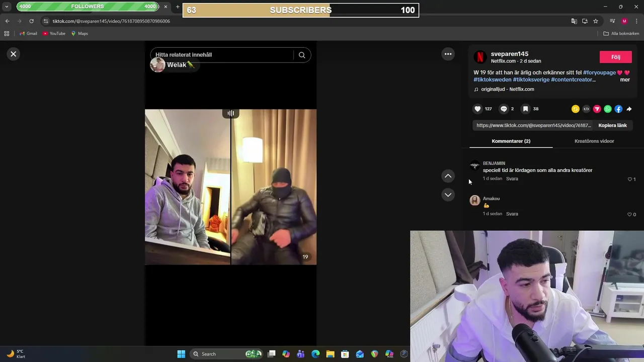This screenshot has width=644, height=362.
Task: Open the Windows Start menu
Action: tap(181, 354)
